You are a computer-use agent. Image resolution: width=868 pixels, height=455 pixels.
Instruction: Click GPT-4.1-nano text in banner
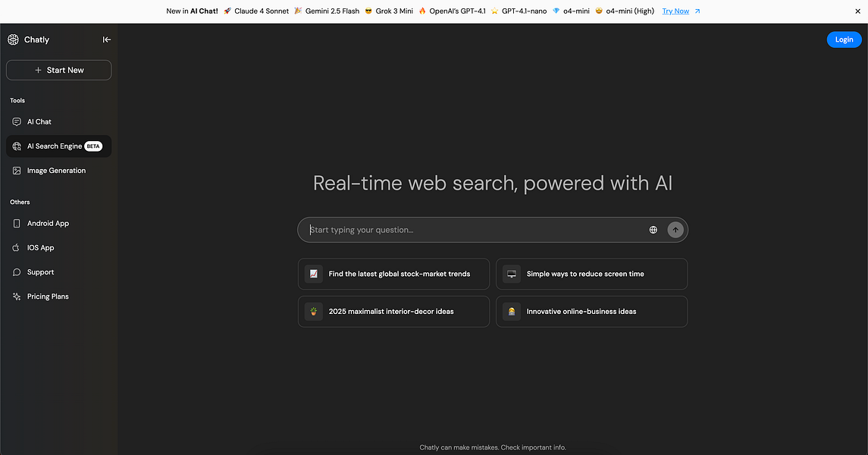(525, 11)
